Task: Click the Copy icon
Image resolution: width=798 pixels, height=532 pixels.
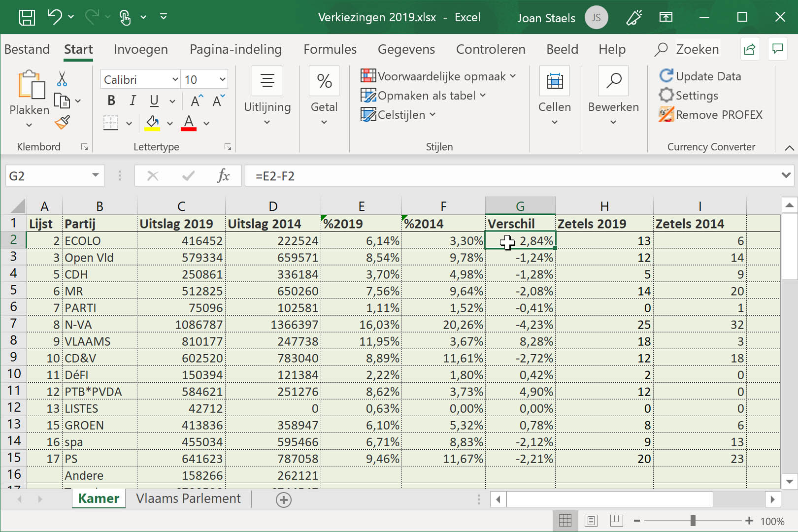Action: click(x=62, y=101)
